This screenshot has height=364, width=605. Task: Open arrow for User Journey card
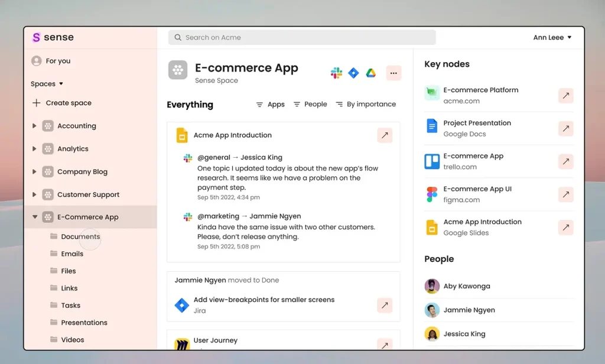(385, 344)
